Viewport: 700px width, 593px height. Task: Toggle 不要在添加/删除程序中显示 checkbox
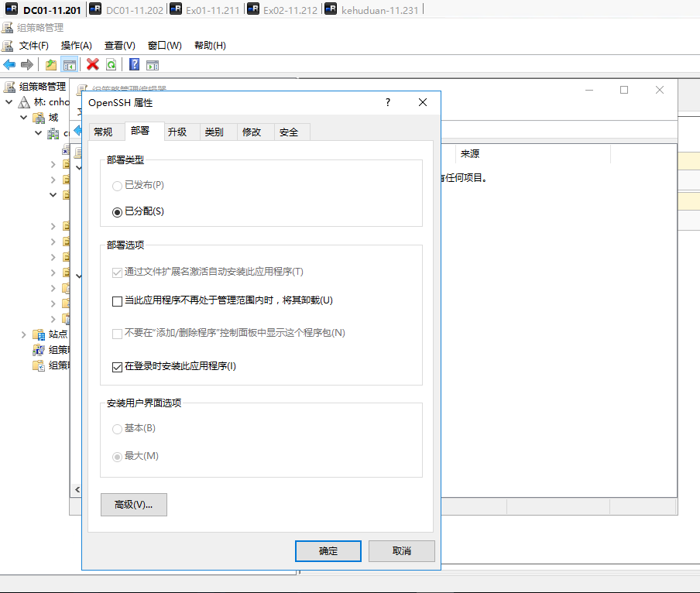pos(117,334)
